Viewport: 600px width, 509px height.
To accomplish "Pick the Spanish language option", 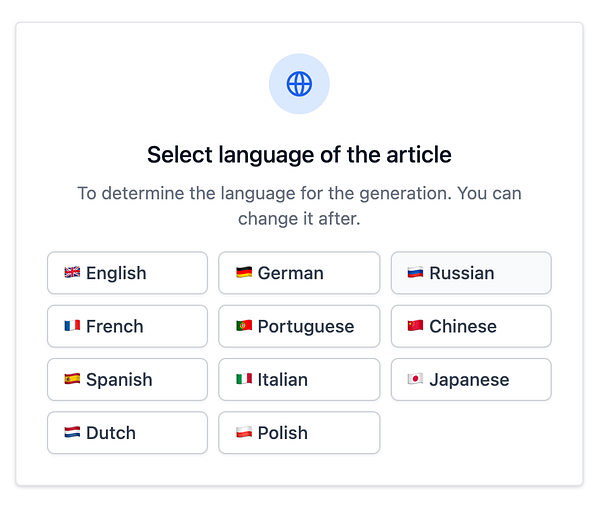I will click(x=127, y=380).
